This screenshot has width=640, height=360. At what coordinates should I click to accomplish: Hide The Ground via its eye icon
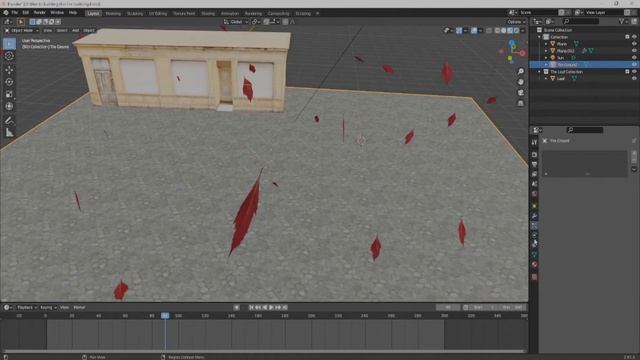coord(634,64)
